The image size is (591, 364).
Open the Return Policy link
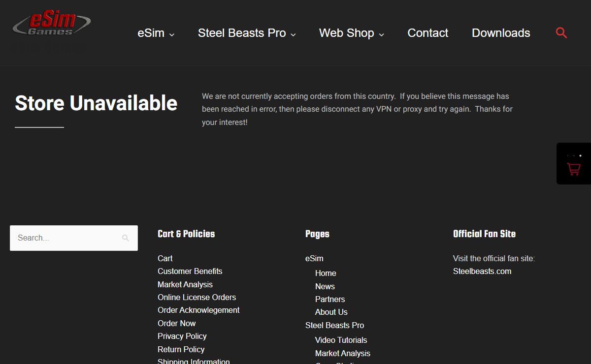(x=181, y=349)
